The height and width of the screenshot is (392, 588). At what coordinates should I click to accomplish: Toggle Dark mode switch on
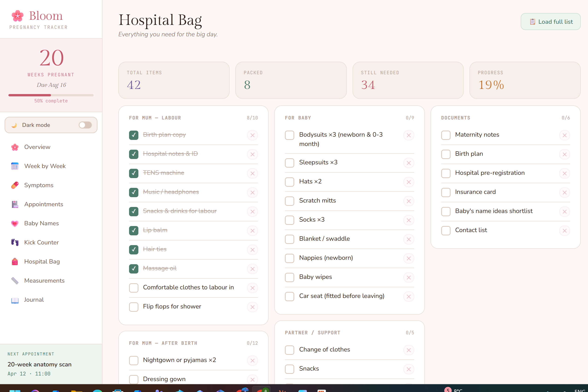(85, 125)
